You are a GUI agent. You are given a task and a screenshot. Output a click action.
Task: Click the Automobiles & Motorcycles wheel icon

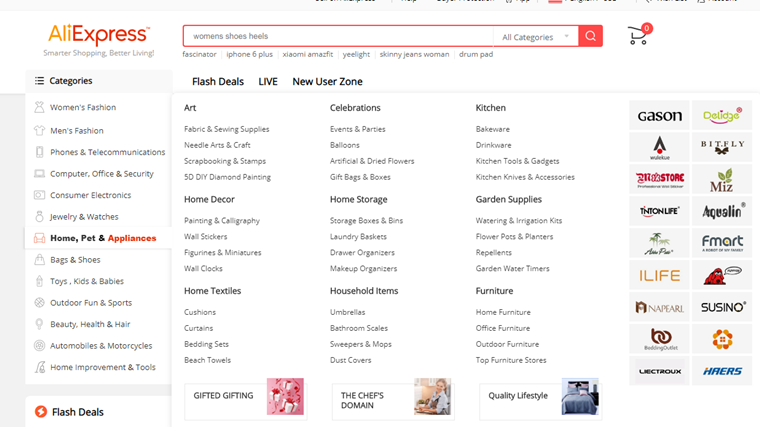click(39, 346)
